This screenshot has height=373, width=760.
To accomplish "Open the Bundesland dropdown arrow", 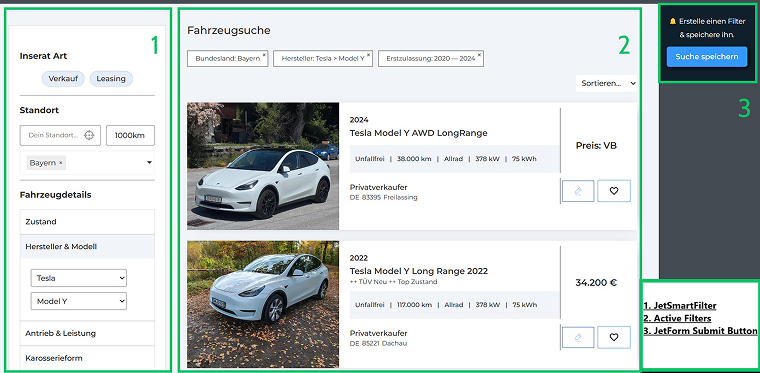I will [149, 163].
